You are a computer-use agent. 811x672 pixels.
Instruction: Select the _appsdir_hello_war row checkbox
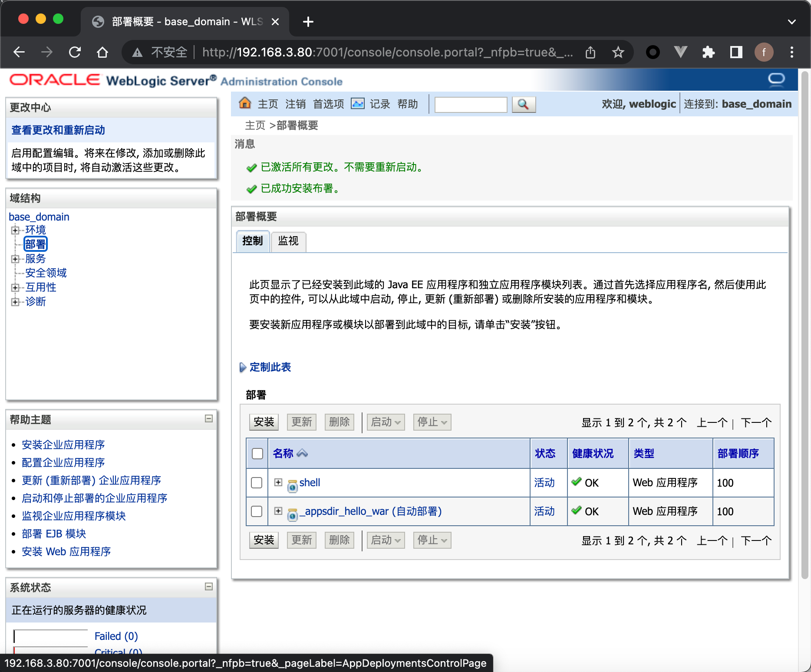(x=257, y=511)
